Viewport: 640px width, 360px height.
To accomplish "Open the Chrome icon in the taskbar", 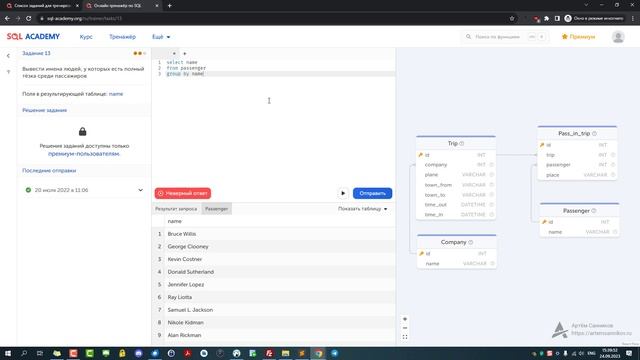I will (x=318, y=353).
